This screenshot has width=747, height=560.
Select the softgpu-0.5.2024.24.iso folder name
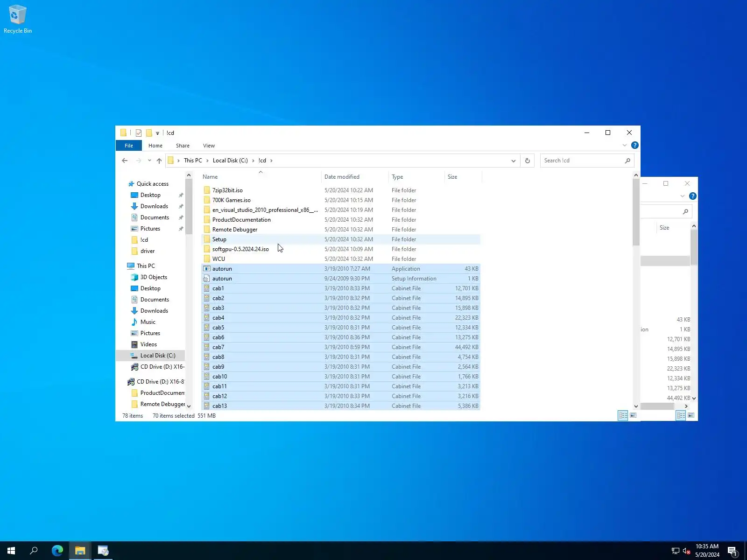tap(240, 249)
